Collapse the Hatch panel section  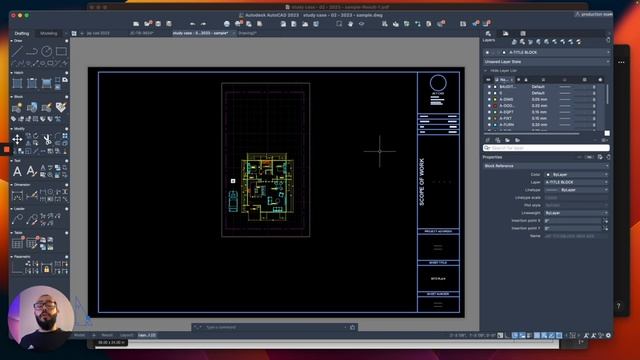11,73
